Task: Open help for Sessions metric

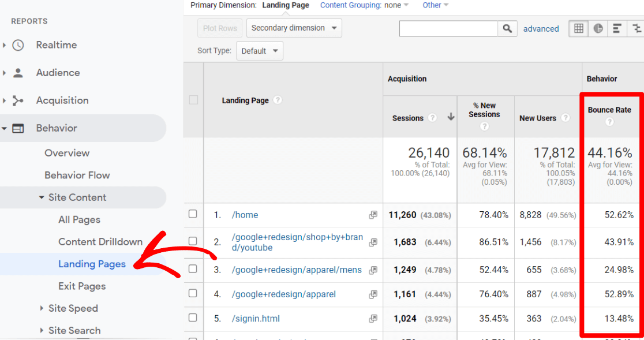Action: click(x=432, y=118)
